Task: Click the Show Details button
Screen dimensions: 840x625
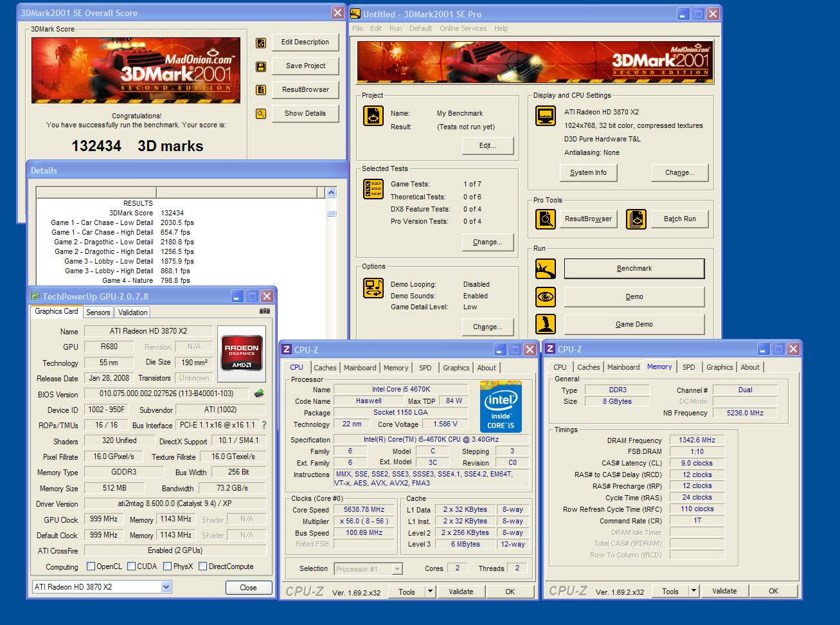Action: pos(305,114)
